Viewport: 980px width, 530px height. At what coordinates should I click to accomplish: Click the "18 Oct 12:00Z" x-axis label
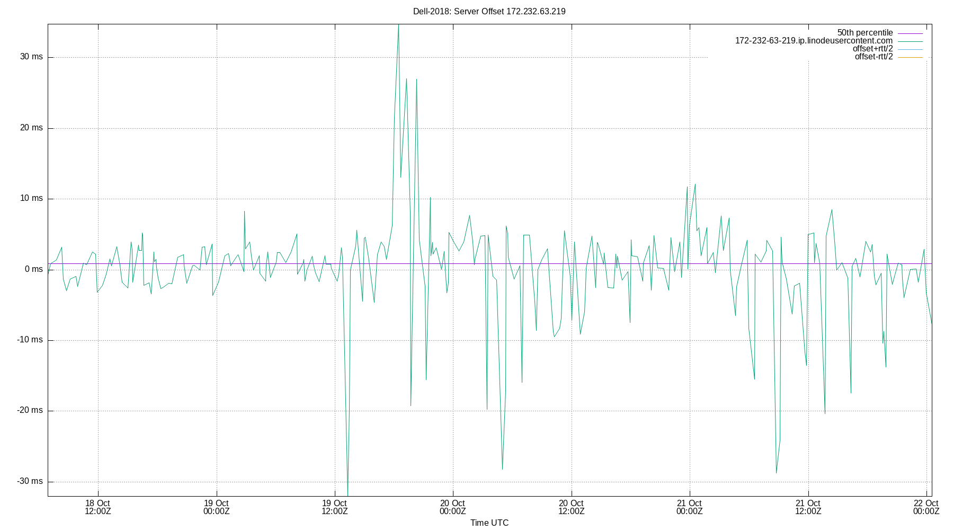click(x=98, y=507)
